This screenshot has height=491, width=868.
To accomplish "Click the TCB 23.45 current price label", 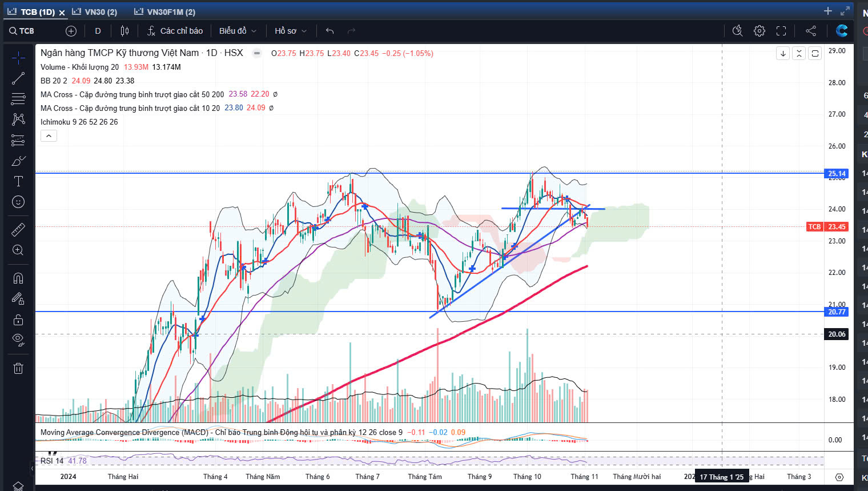I will tap(827, 227).
